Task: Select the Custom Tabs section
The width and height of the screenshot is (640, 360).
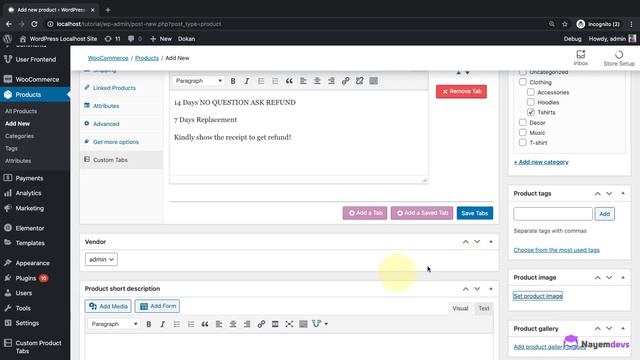Action: 121,160
